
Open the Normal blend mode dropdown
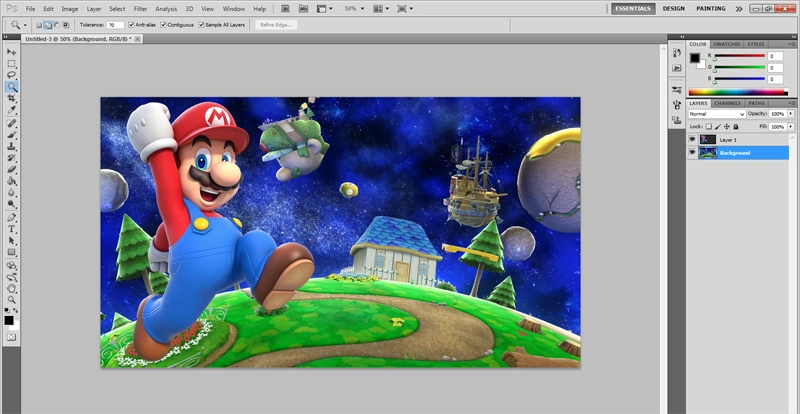click(x=716, y=114)
